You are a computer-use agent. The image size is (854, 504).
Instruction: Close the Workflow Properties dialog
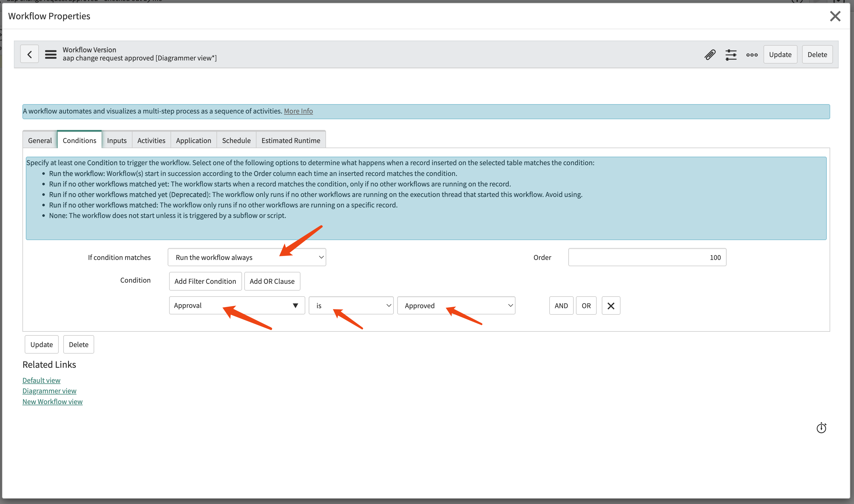point(835,16)
